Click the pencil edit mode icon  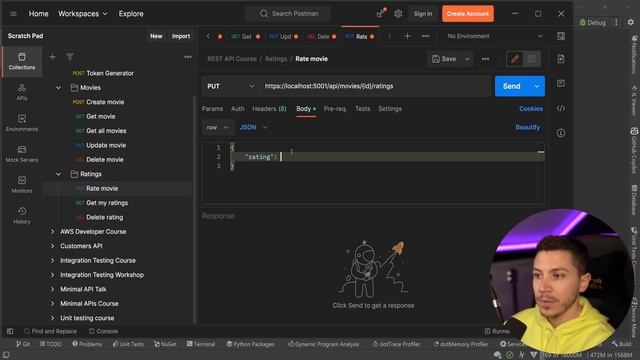point(515,59)
